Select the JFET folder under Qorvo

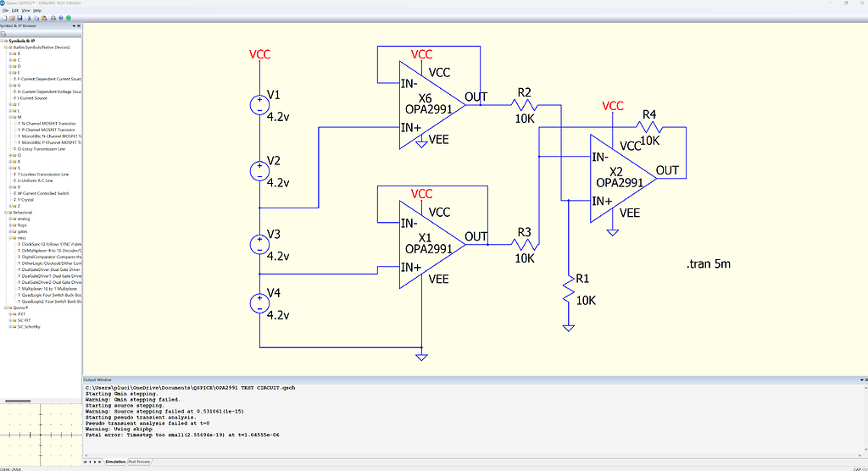coord(21,314)
